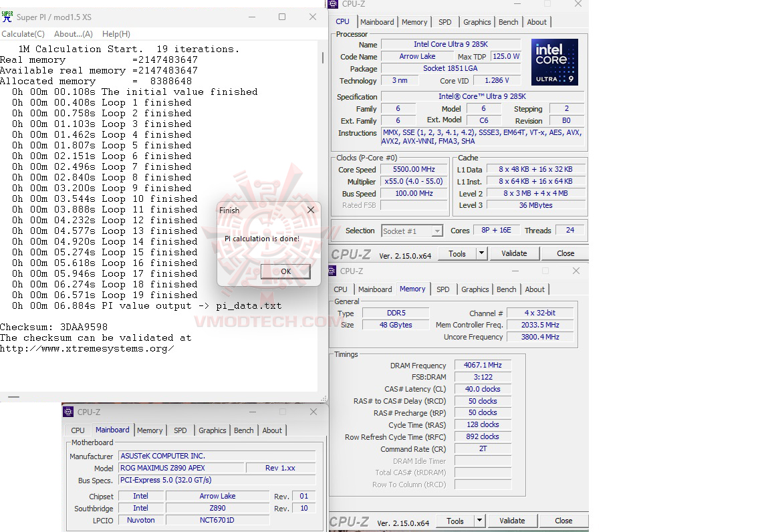Switch to the SPD tab
The image size is (770, 532).
pyautogui.click(x=444, y=21)
